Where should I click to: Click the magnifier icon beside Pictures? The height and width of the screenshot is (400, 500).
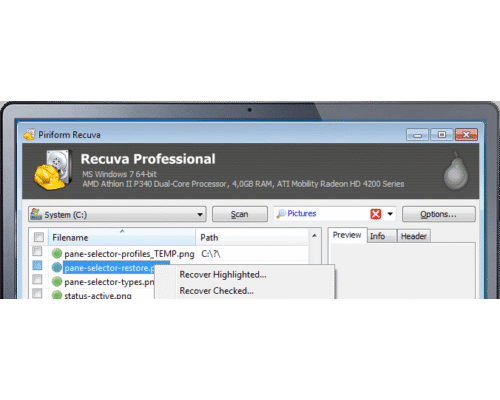point(281,214)
